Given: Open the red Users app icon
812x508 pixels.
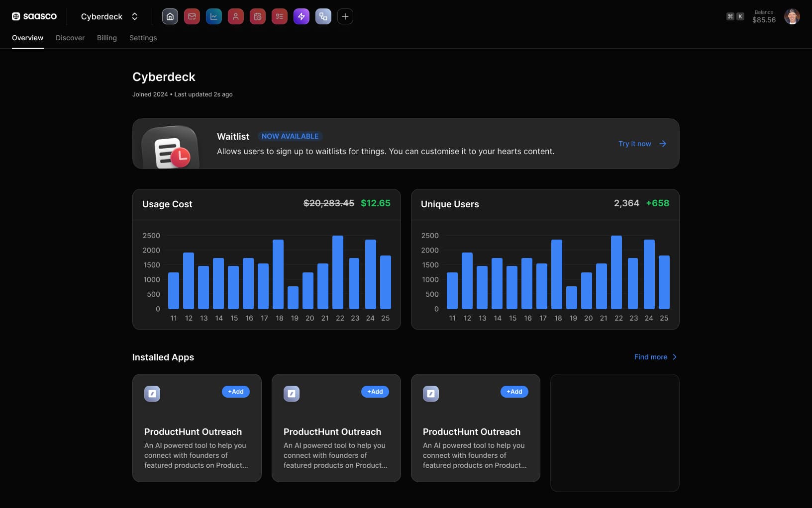Looking at the screenshot, I should coord(236,16).
